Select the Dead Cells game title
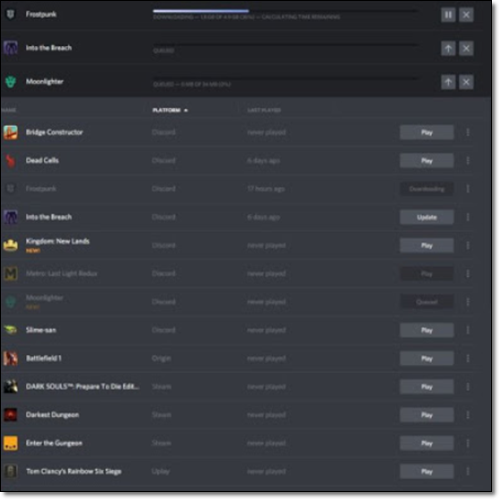Image resolution: width=500 pixels, height=500 pixels. point(42,160)
